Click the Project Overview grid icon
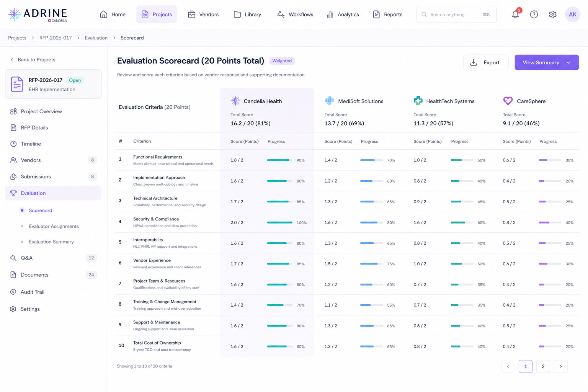 (x=13, y=111)
